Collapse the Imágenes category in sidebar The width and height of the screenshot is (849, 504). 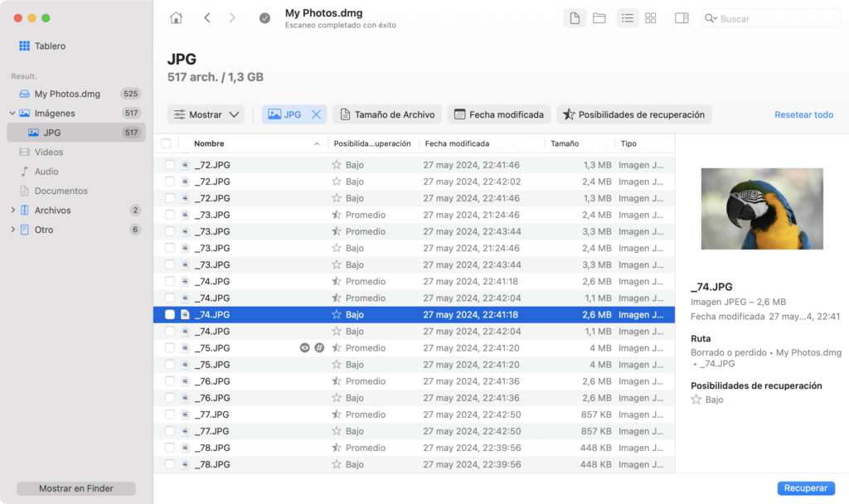click(12, 114)
